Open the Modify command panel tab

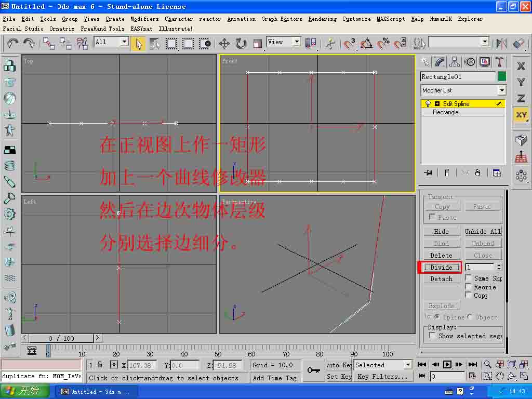[440, 62]
